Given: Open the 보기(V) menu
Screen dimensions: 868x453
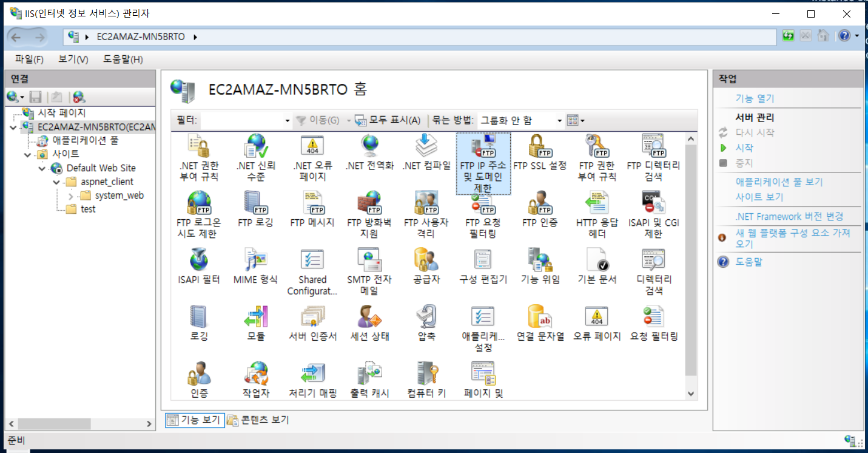Looking at the screenshot, I should [73, 59].
